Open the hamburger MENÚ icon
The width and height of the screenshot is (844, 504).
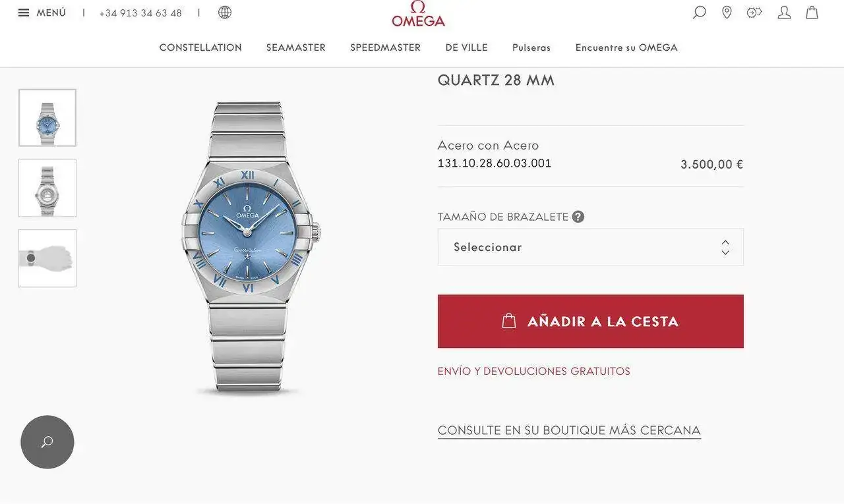pos(24,13)
